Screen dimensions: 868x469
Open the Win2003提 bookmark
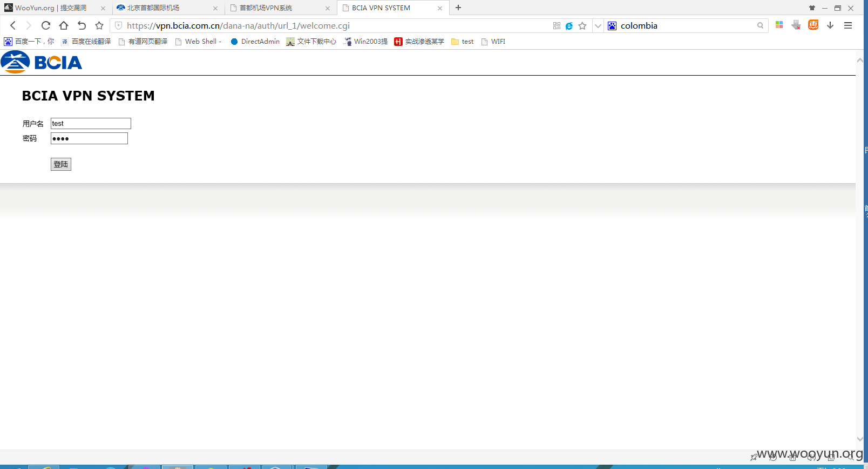(x=365, y=42)
